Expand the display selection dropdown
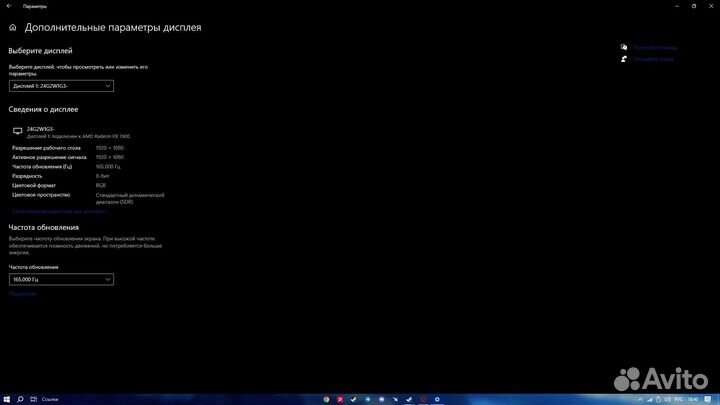Viewport: 720px width, 405px height. (x=61, y=86)
